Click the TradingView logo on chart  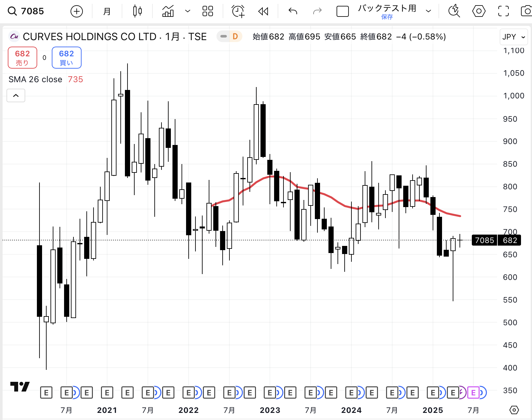tap(20, 386)
